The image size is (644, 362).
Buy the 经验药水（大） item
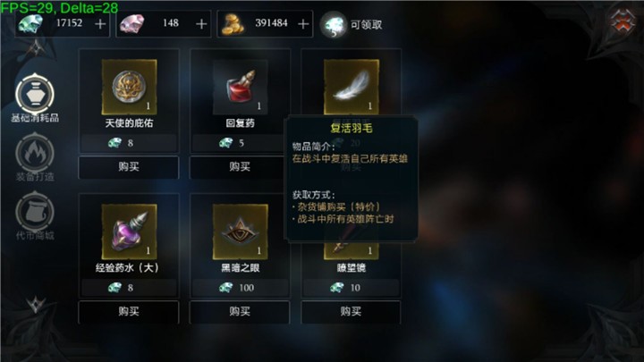[x=129, y=312]
